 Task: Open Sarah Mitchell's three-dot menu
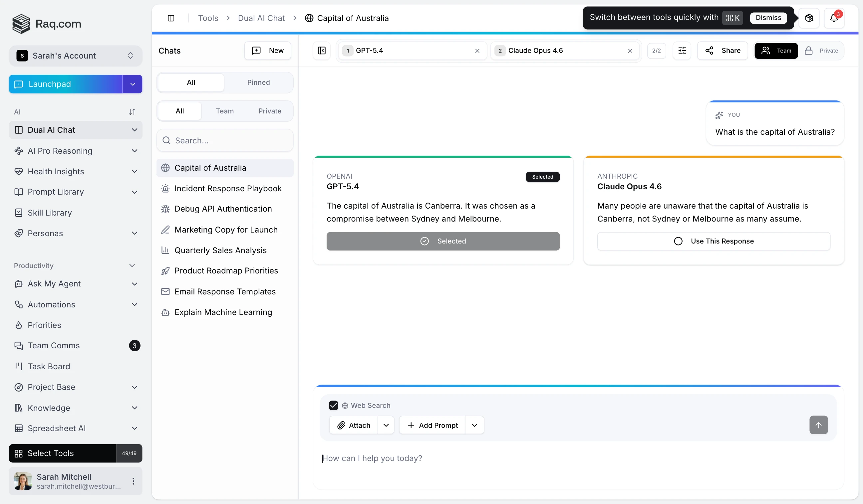(x=133, y=481)
